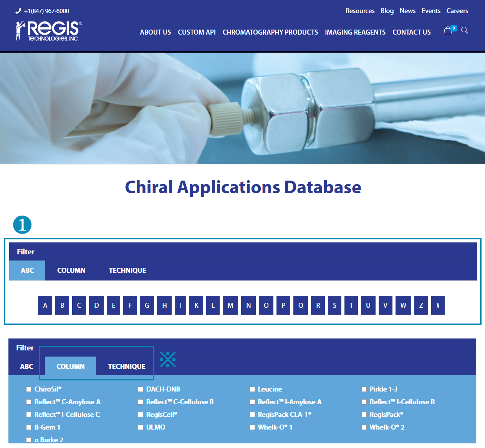Enable the Leucine column filter
Viewport: 485px width, 448px height.
[252, 389]
